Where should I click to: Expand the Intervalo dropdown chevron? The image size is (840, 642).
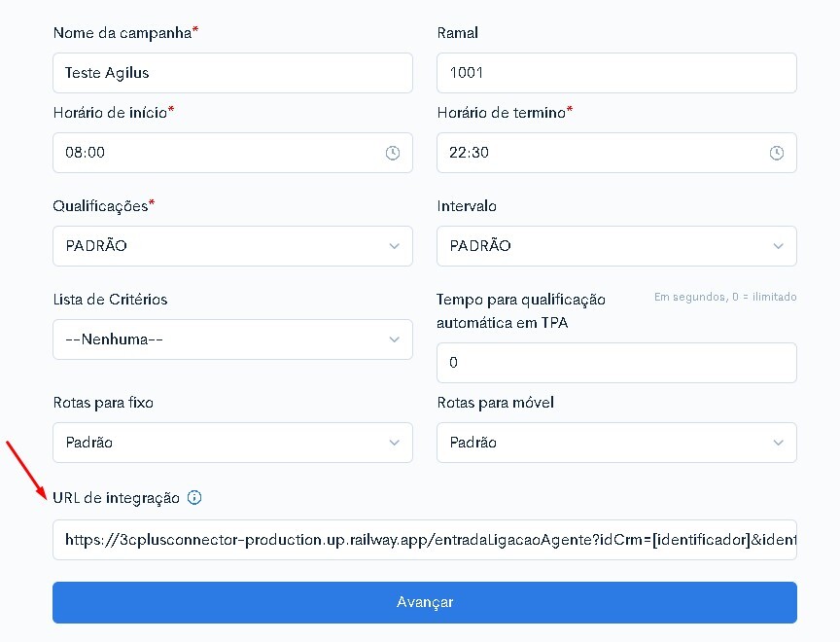[x=779, y=246]
